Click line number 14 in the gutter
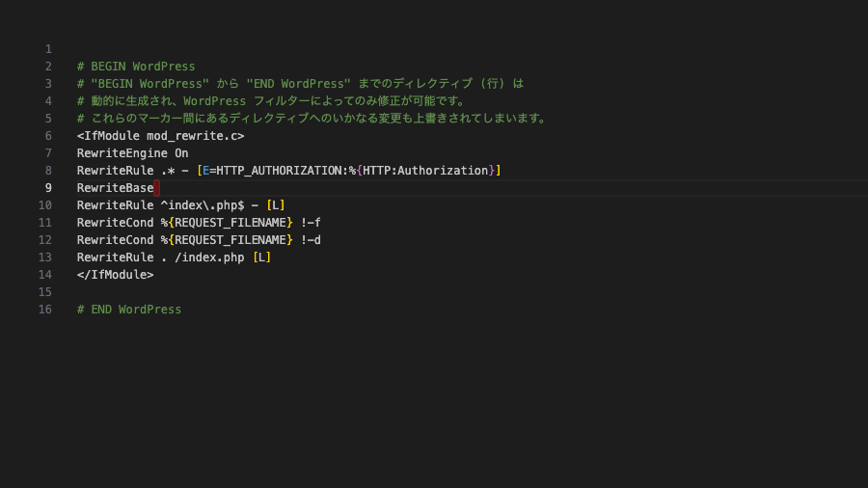This screenshot has width=868, height=488. point(44,275)
